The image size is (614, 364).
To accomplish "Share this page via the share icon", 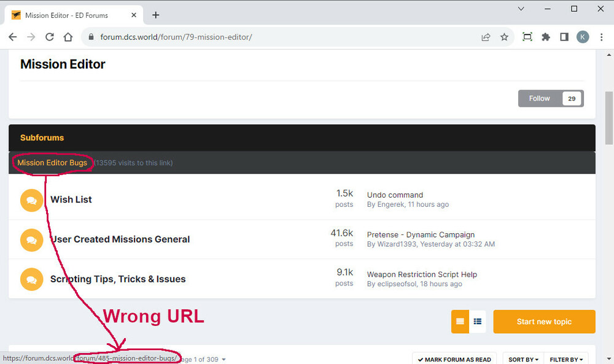I will [x=486, y=37].
